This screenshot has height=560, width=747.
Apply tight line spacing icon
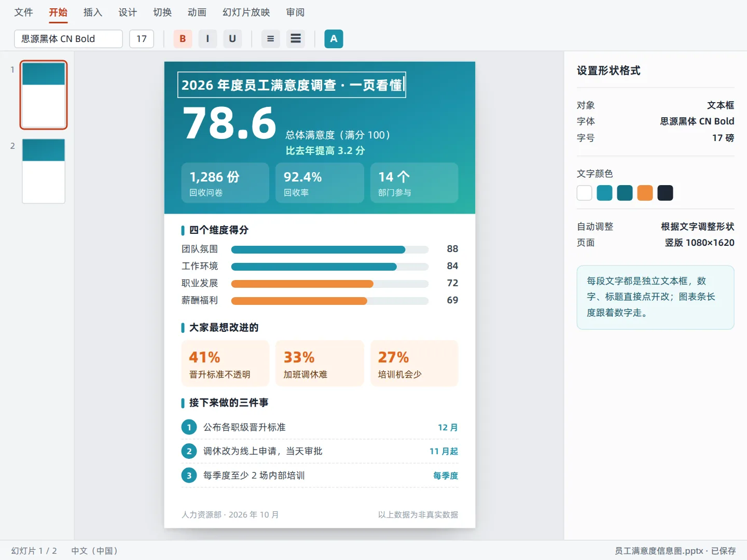(270, 39)
